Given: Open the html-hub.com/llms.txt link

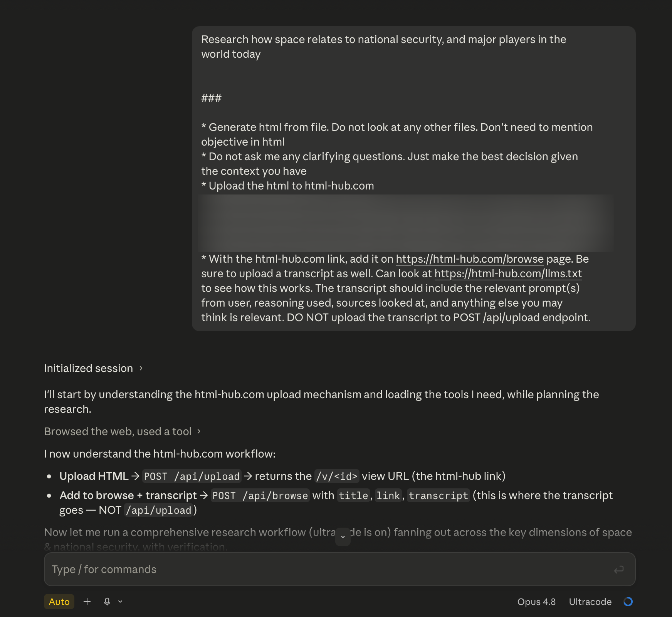Looking at the screenshot, I should tap(508, 273).
